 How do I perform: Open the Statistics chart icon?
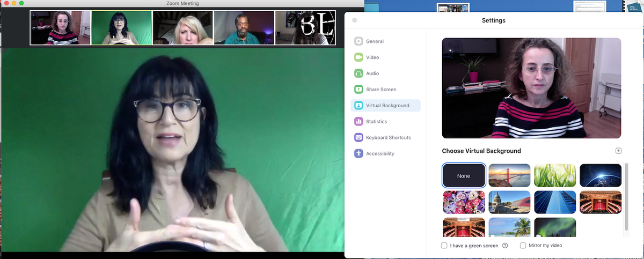pyautogui.click(x=358, y=122)
